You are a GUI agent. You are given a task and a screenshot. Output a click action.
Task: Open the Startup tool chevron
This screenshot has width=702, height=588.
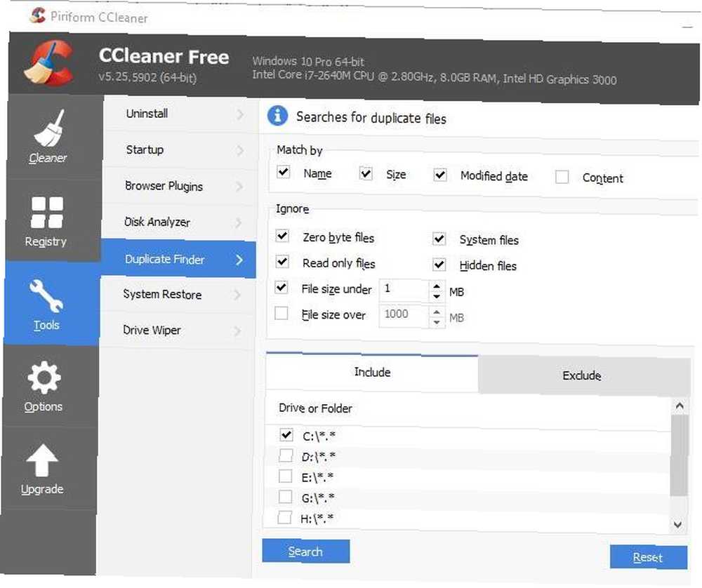(240, 150)
